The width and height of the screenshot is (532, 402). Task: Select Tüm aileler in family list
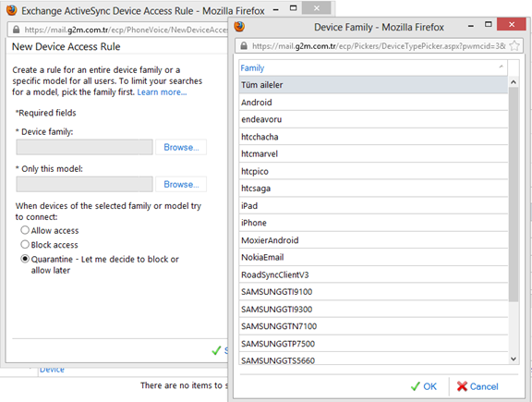[x=373, y=85]
